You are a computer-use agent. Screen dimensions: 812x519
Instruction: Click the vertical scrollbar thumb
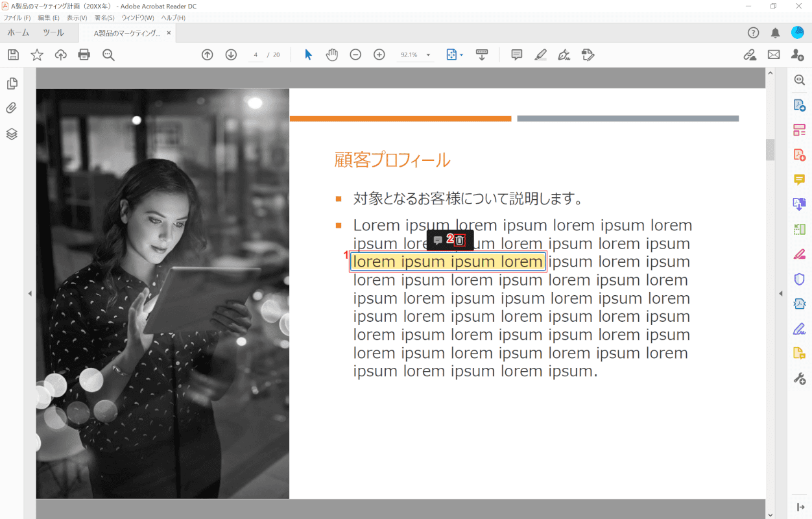(x=770, y=149)
